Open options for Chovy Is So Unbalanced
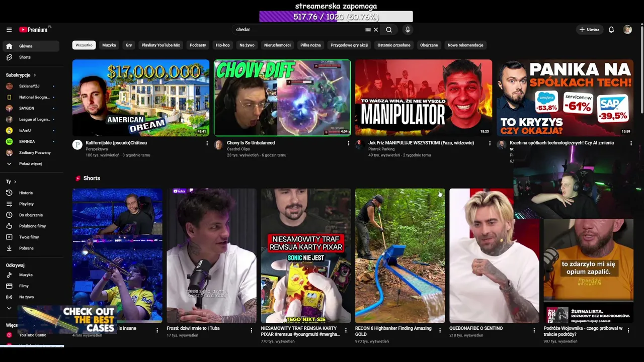 [348, 143]
